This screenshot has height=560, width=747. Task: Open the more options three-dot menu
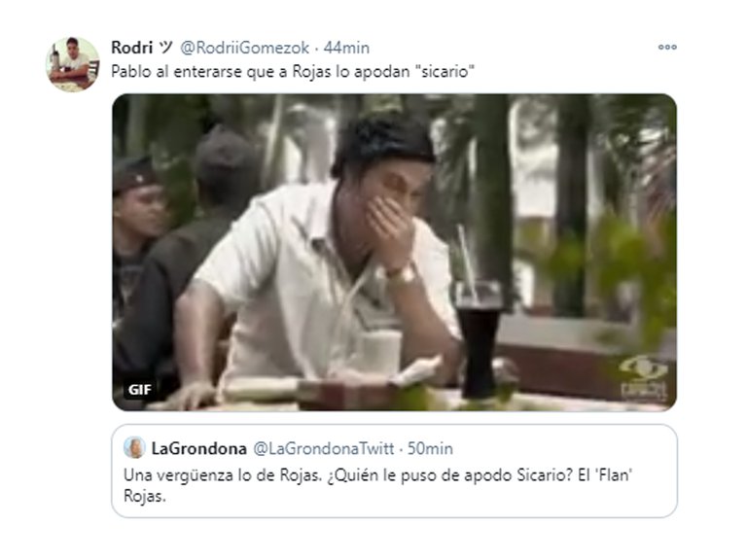click(667, 47)
